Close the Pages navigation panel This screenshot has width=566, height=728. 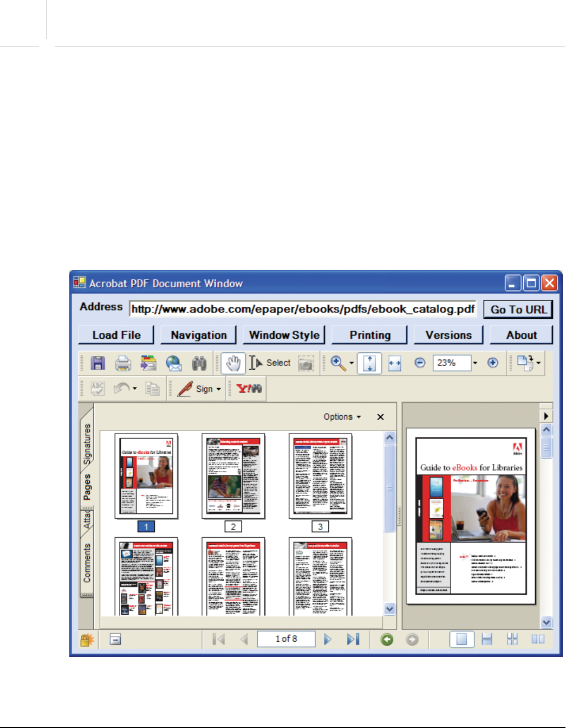[380, 417]
